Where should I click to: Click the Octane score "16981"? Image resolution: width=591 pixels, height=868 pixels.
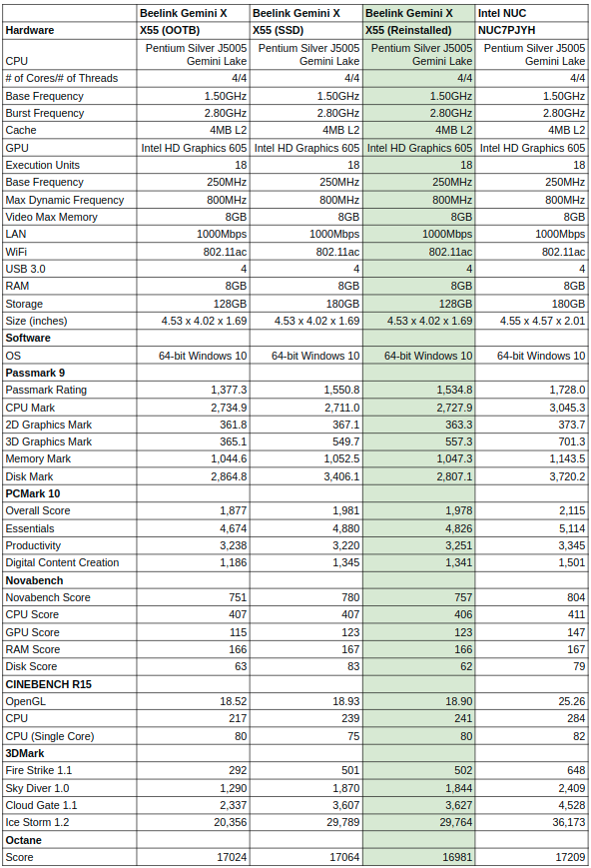pyautogui.click(x=457, y=857)
